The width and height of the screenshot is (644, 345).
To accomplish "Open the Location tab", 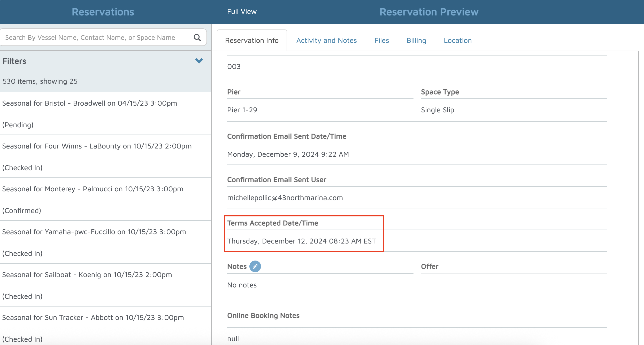I will click(x=458, y=41).
